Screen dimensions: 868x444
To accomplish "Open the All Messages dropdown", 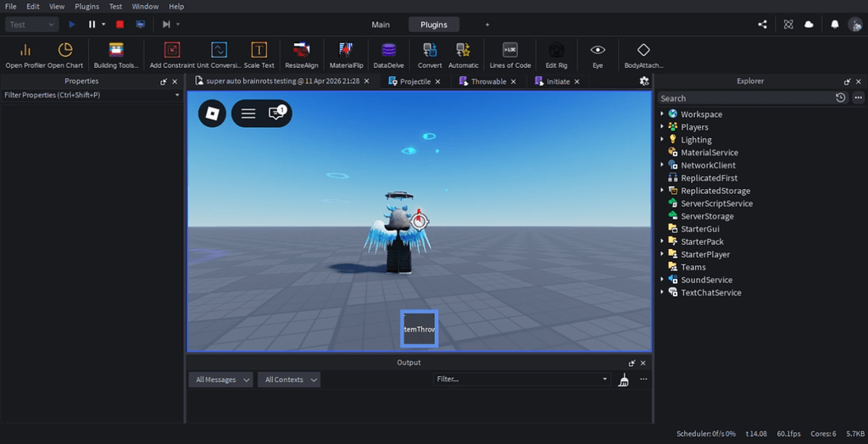I will tap(221, 380).
